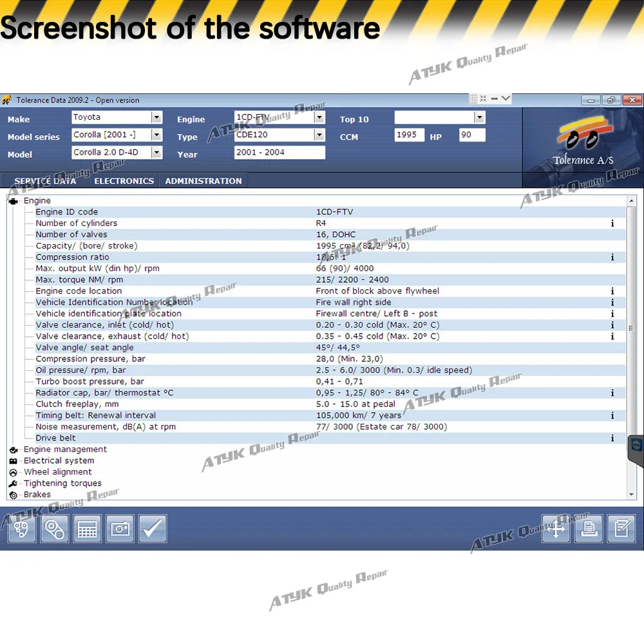Click the HP field showing 90
Viewport: 644px width, 644px height.
472,135
